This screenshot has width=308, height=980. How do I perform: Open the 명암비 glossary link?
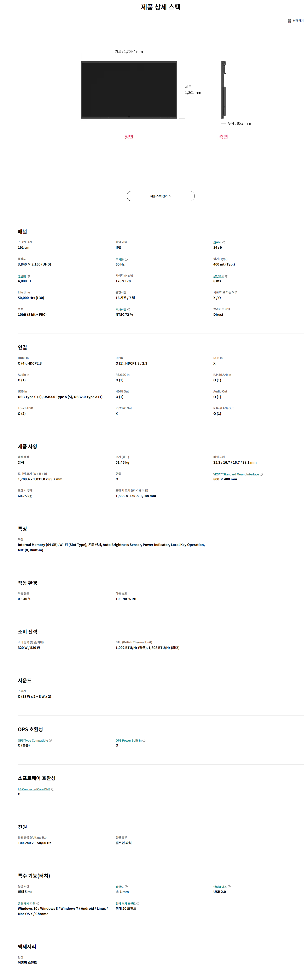click(22, 276)
